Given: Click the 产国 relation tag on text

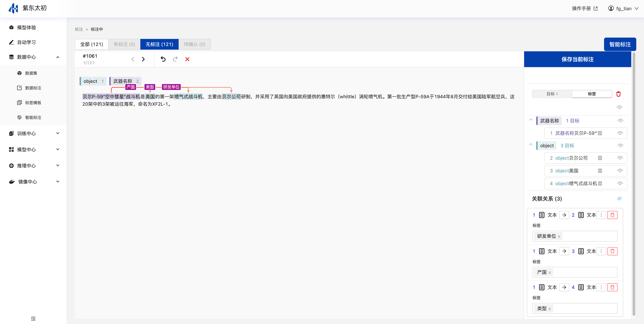Looking at the screenshot, I should (130, 87).
